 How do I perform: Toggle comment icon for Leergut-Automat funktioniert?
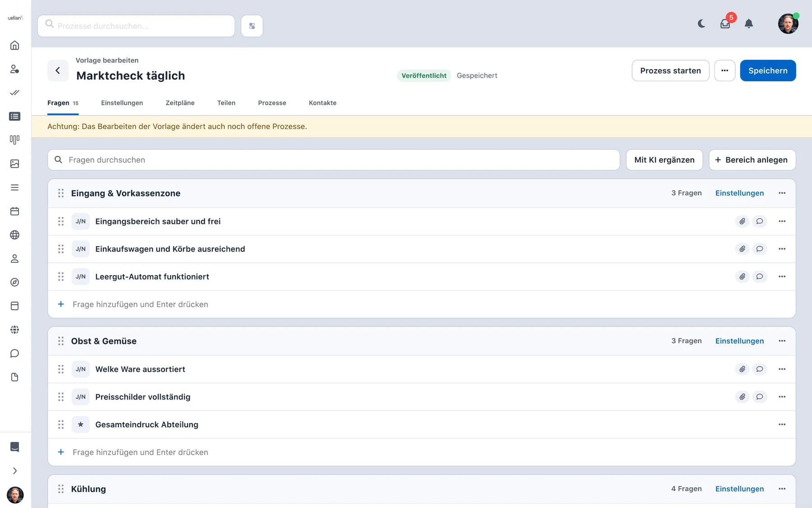[x=760, y=276]
